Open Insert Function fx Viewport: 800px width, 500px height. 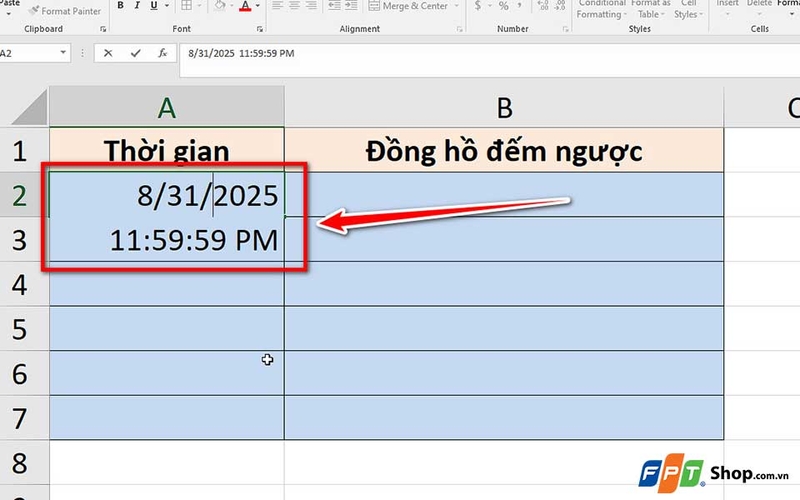(162, 53)
